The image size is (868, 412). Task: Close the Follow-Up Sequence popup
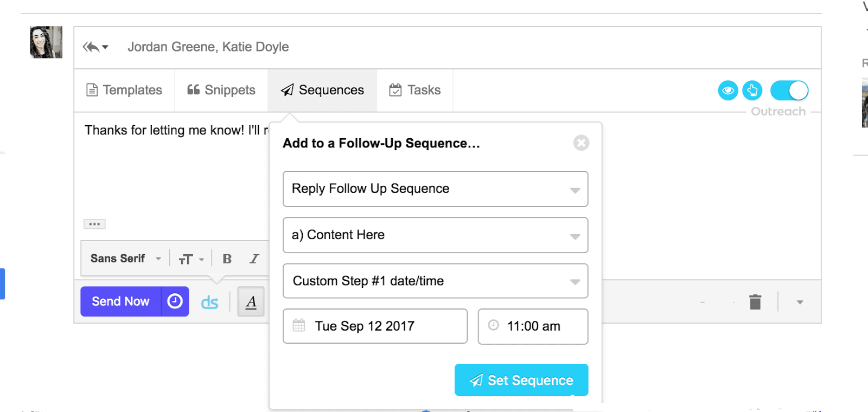(581, 143)
